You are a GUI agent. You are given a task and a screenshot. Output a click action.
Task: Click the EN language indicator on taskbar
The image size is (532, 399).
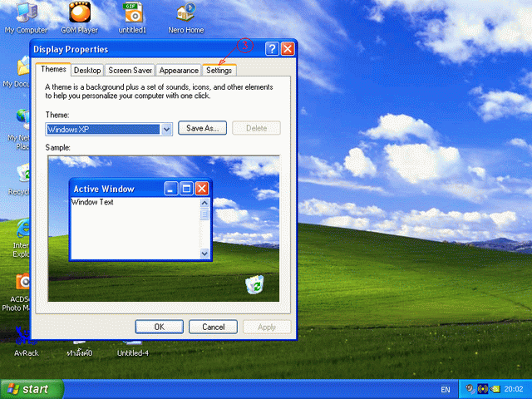[446, 390]
